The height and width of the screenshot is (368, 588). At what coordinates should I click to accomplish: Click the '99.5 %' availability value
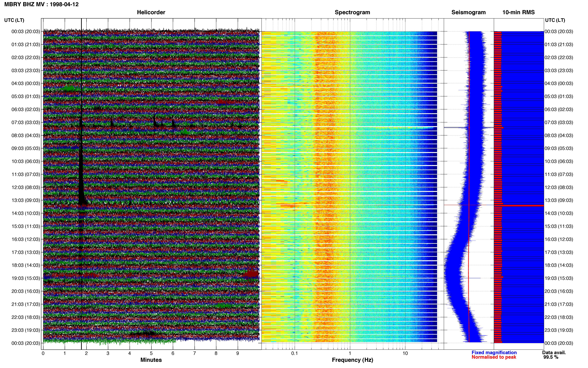[x=551, y=357]
